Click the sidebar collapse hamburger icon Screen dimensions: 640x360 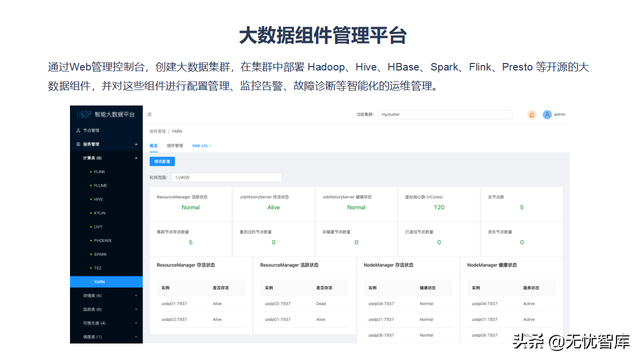(x=150, y=114)
